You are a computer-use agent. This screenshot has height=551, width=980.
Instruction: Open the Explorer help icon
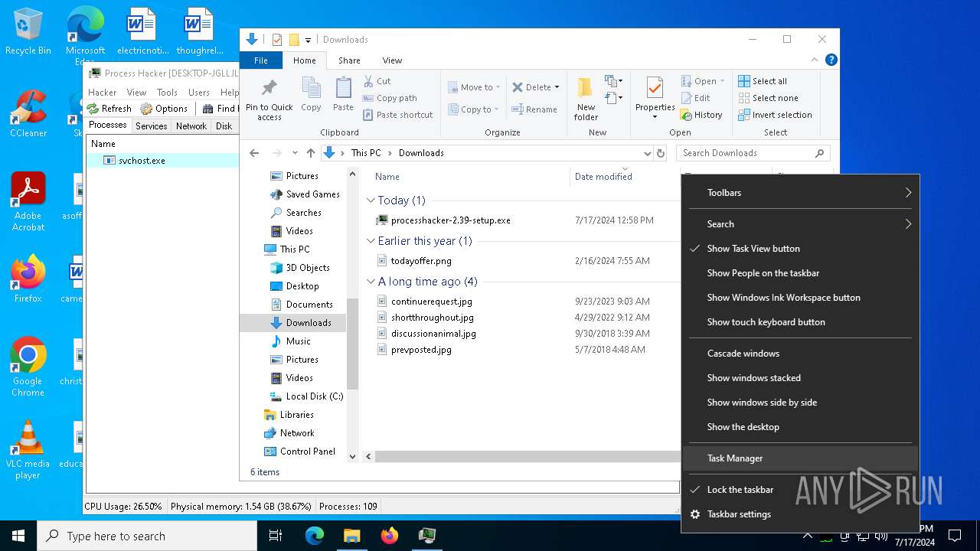point(831,60)
